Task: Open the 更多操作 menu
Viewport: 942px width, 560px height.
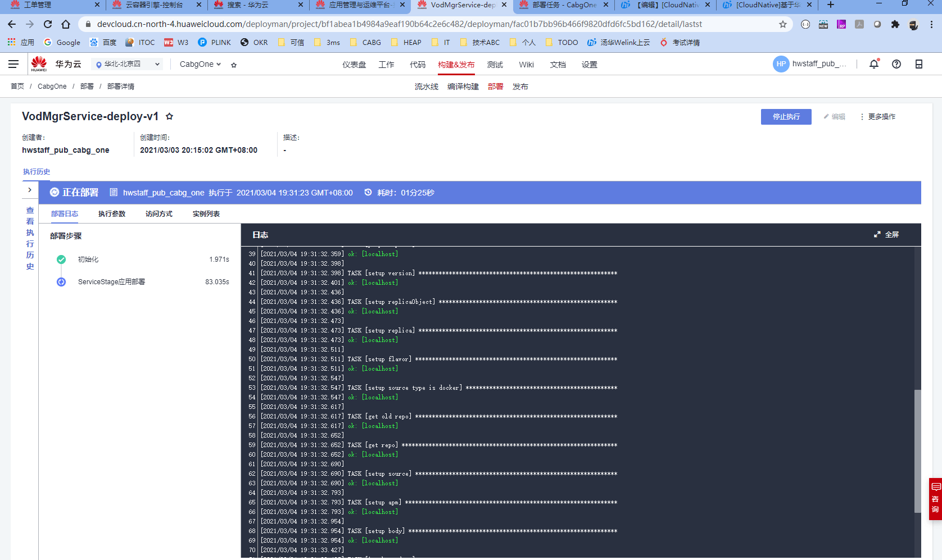Action: tap(877, 117)
